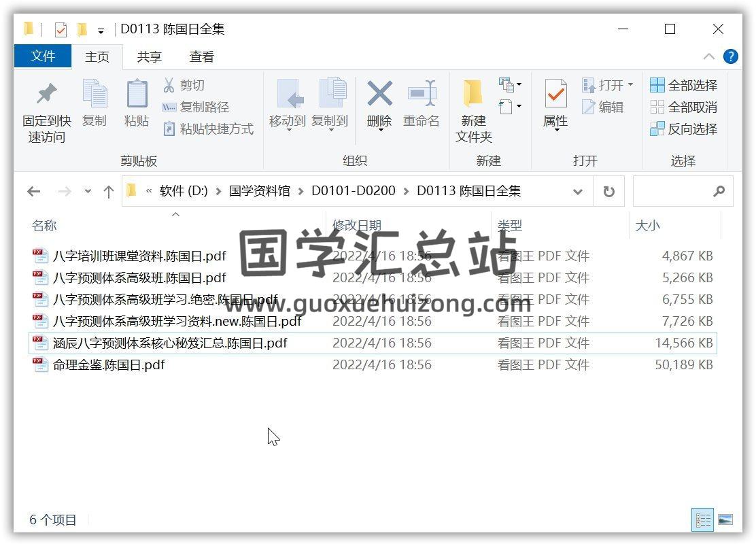Open the 文件 menu tab
The image size is (756, 546).
pos(43,56)
